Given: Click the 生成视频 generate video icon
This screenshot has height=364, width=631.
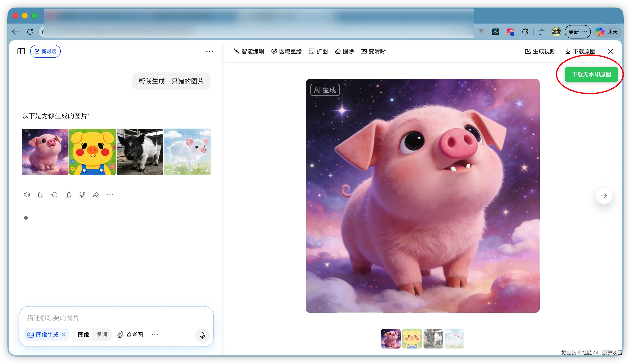Looking at the screenshot, I should pyautogui.click(x=540, y=51).
